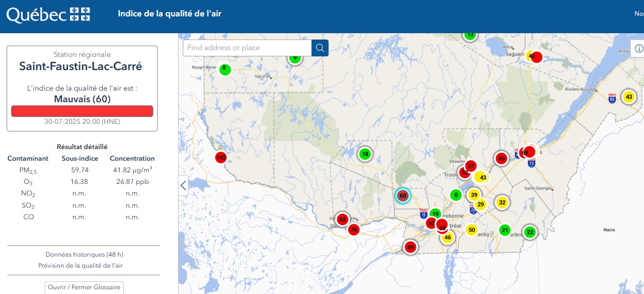Click the NO2 contaminant row label

pyautogui.click(x=28, y=193)
